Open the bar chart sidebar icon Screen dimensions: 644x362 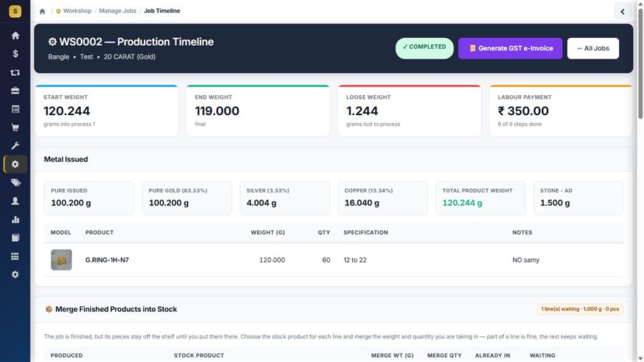pos(15,219)
